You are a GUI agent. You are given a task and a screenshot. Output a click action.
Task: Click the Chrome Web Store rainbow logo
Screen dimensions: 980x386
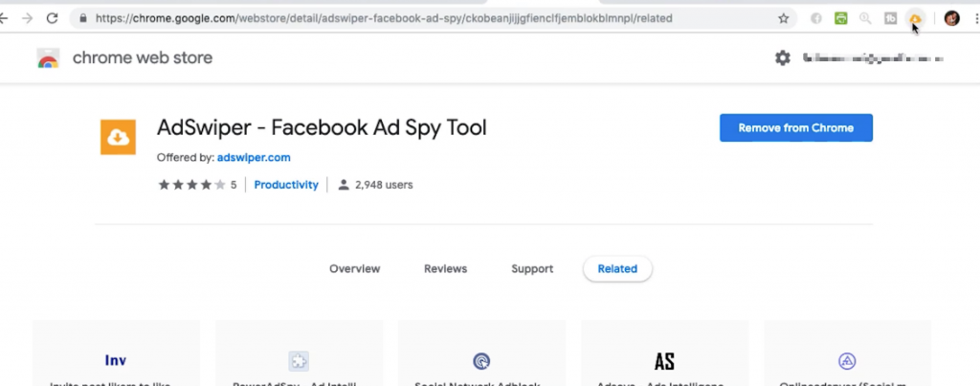[48, 58]
